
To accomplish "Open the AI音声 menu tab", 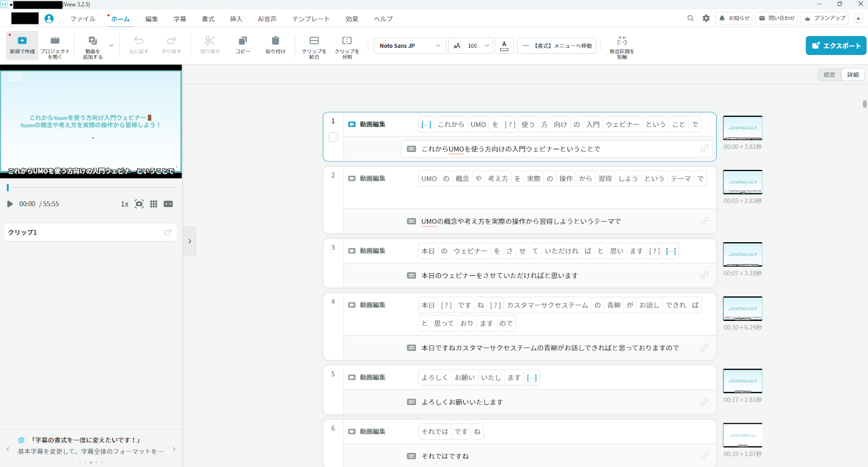I will (267, 19).
